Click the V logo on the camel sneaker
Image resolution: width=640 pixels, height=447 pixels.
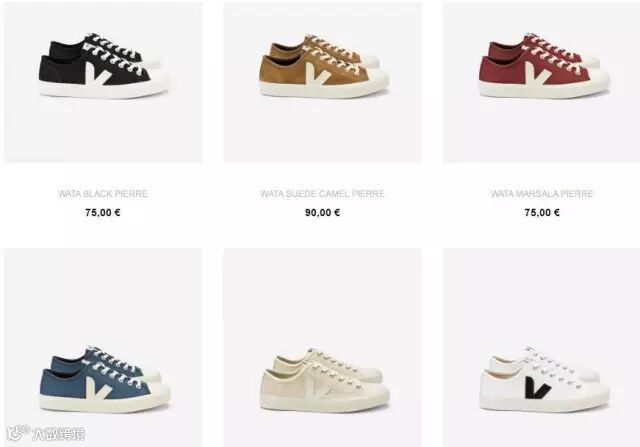coord(319,73)
